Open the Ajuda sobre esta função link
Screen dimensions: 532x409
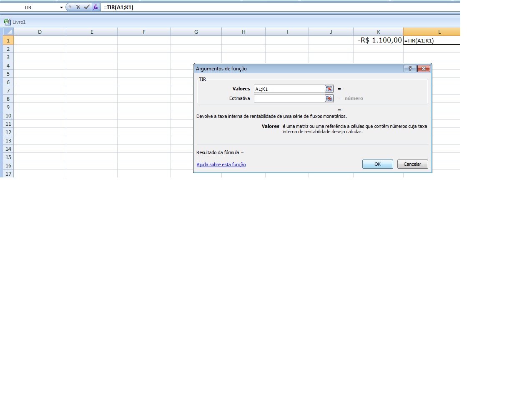[x=221, y=165]
